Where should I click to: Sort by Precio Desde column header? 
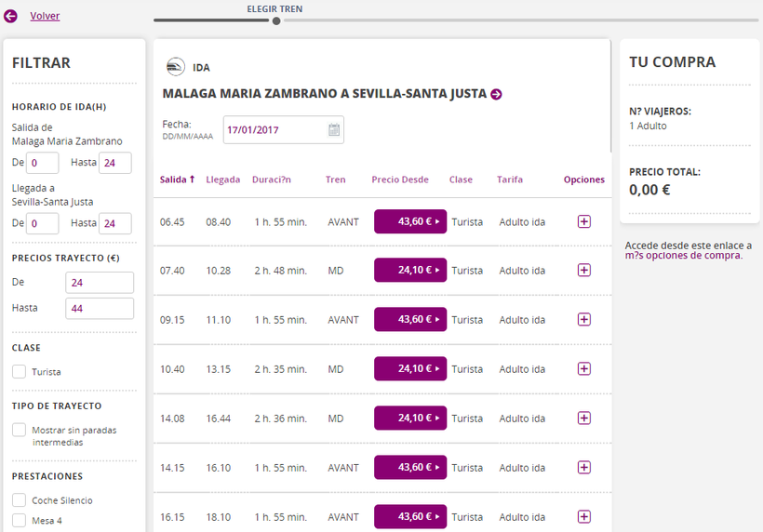[x=400, y=180]
